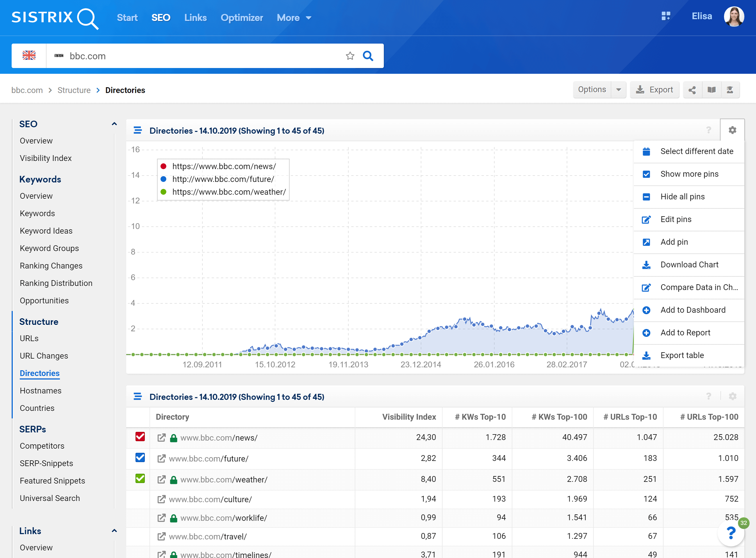Viewport: 756px width, 558px height.
Task: Collapse the SEO sidebar section
Action: [114, 124]
